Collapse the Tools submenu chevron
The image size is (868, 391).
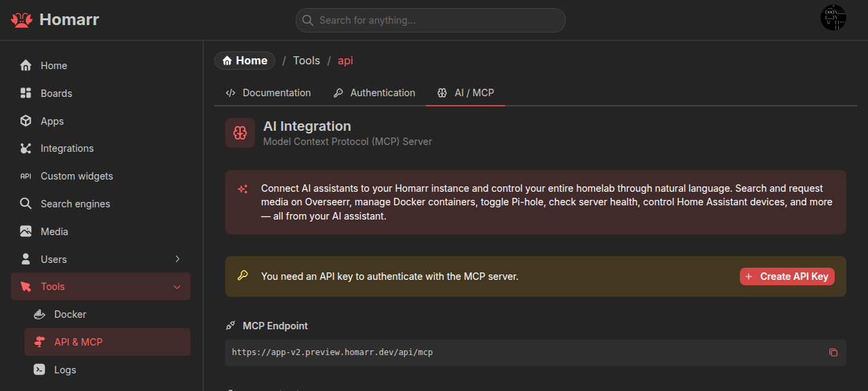178,287
